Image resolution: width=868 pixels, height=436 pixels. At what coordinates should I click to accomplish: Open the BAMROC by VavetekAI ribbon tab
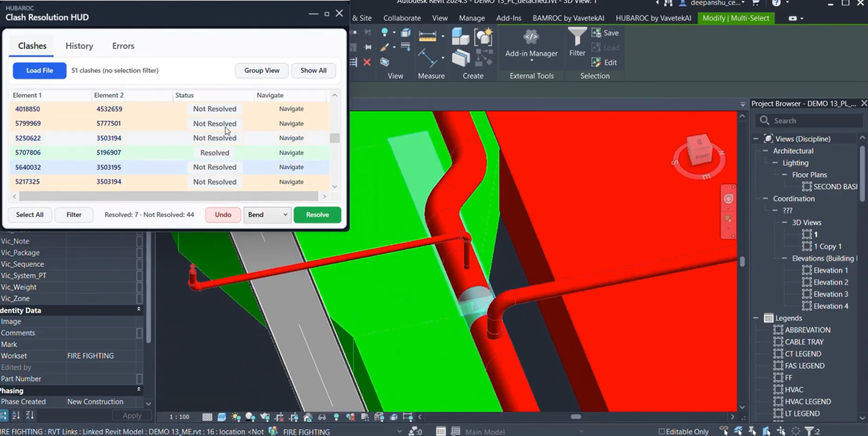[x=568, y=18]
